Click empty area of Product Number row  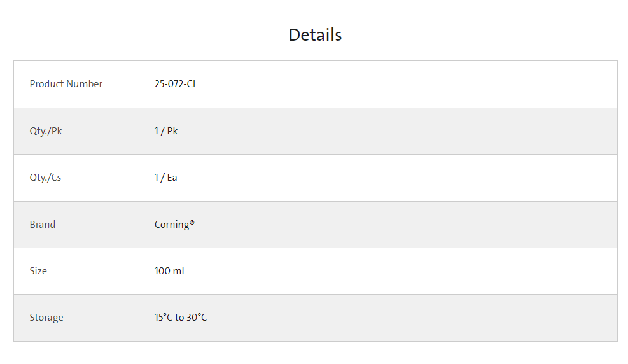(x=400, y=84)
